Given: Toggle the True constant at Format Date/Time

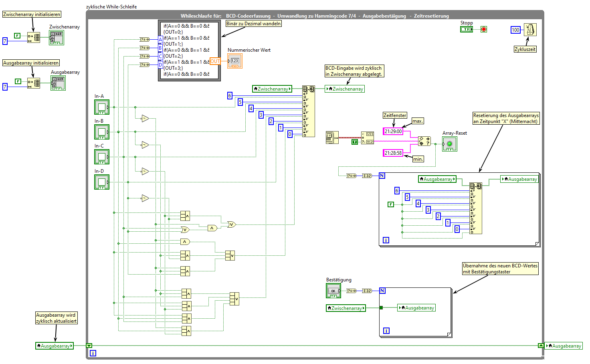Looking at the screenshot, I should (354, 142).
